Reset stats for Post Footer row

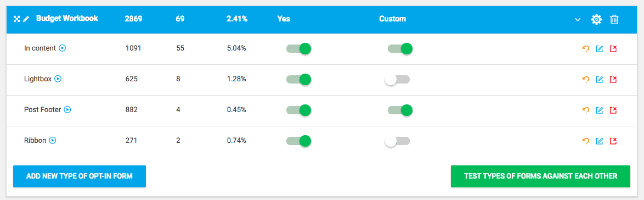[x=586, y=110]
